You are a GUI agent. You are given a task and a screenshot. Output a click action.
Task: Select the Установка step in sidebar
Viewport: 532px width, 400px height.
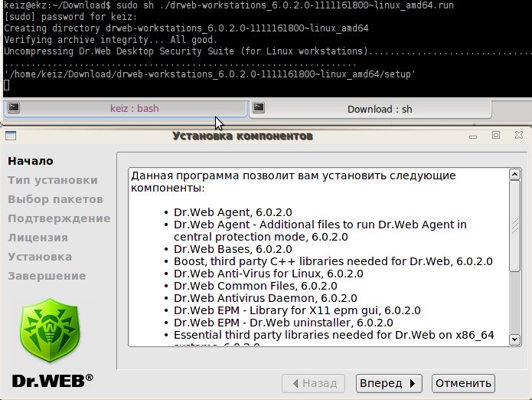pyautogui.click(x=40, y=257)
